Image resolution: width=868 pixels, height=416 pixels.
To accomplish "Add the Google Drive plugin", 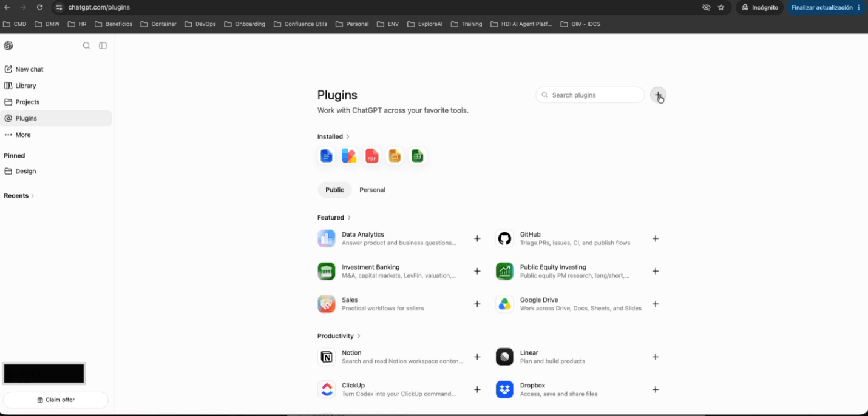I will click(656, 304).
